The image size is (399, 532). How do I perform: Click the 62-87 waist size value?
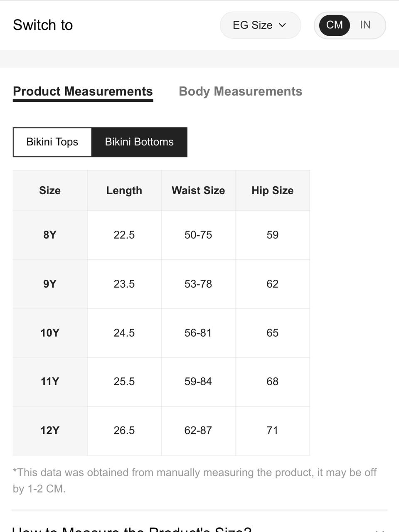(x=198, y=431)
